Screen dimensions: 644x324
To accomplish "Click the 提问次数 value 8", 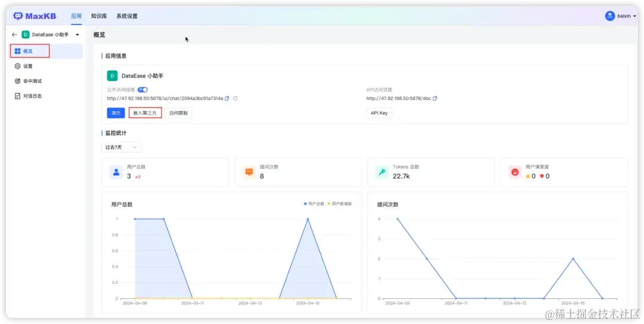I will coord(262,177).
